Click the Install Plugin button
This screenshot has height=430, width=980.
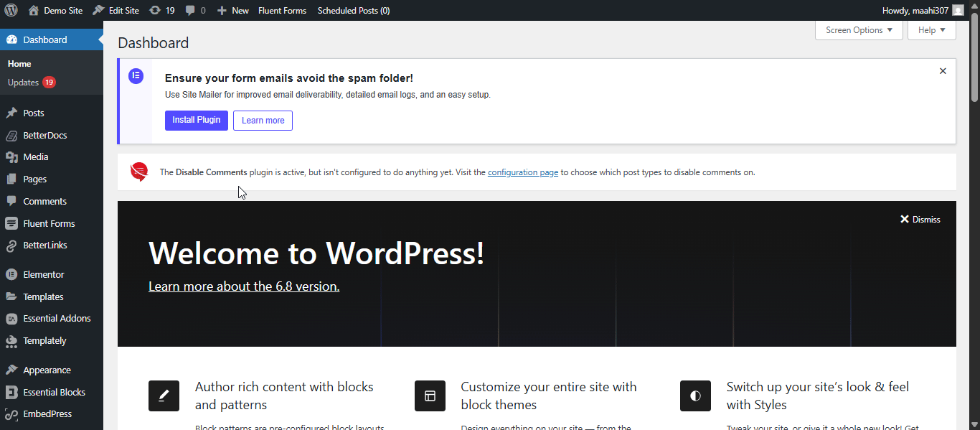coord(197,120)
